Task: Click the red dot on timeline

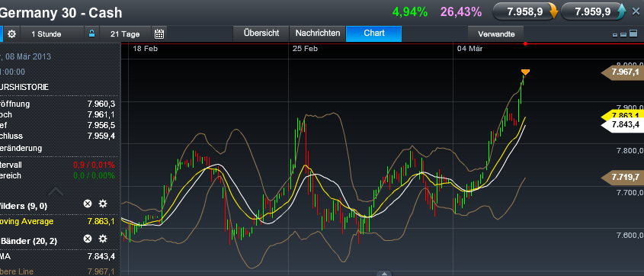Action: pos(525,43)
